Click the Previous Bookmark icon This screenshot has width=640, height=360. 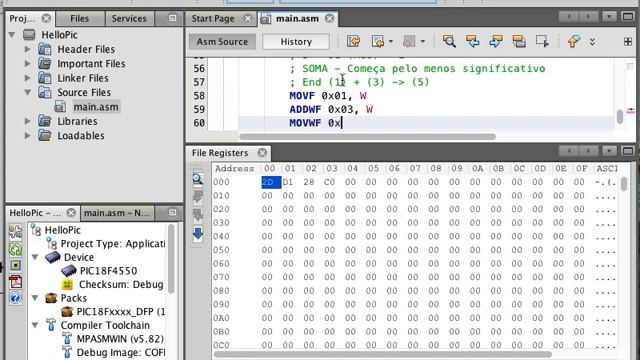point(574,41)
